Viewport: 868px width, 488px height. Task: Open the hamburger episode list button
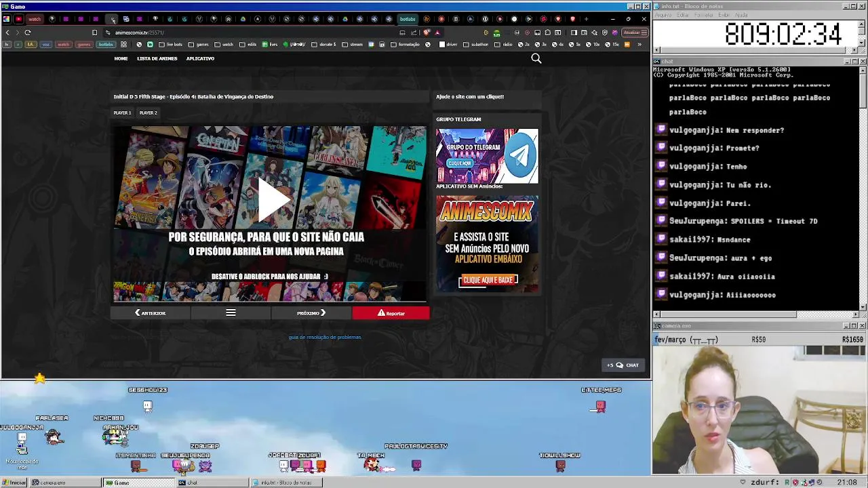(x=231, y=312)
